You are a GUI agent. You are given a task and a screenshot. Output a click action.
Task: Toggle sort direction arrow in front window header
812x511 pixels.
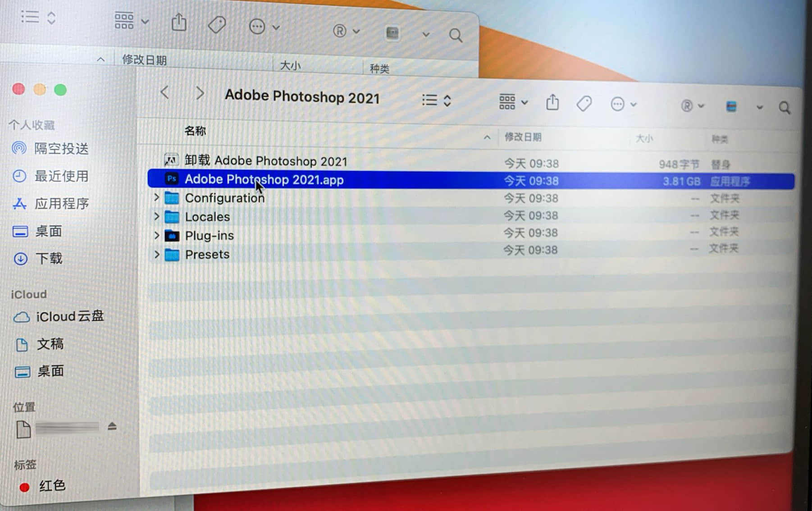(x=487, y=137)
